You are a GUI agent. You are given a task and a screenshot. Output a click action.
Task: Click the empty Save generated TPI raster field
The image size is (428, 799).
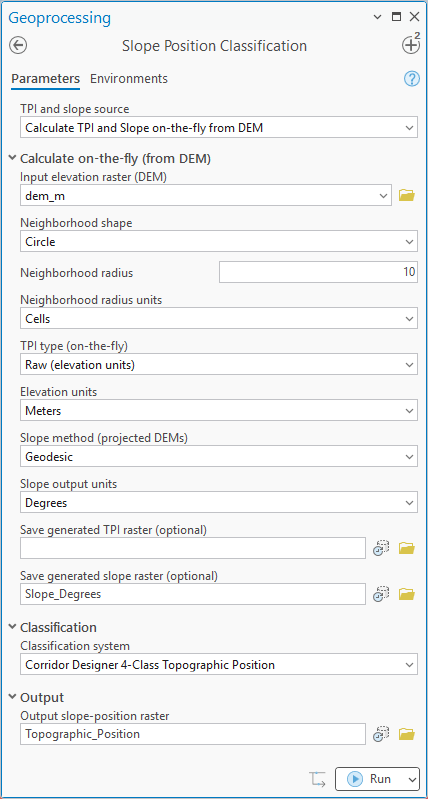[x=193, y=548]
